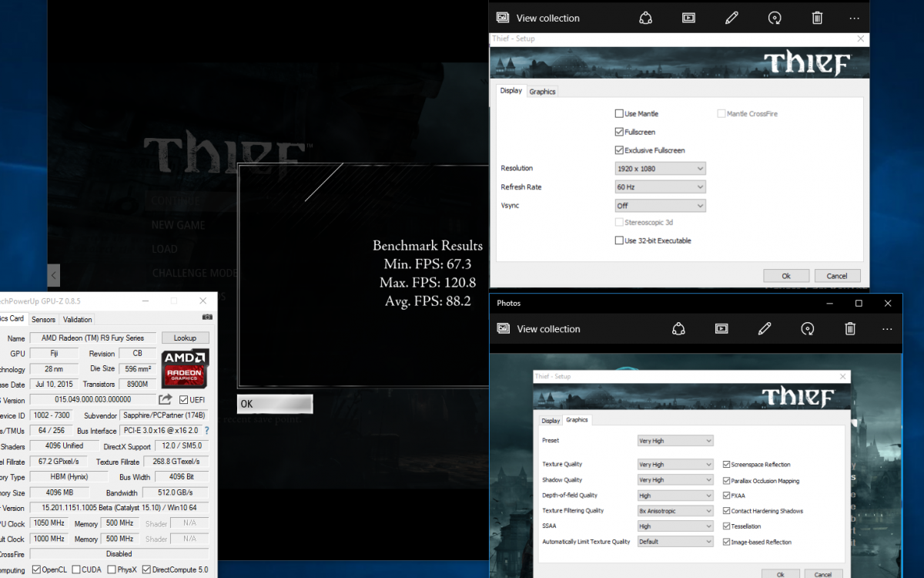Click the Bus Interface question mark icon
This screenshot has width=924, height=578.
[206, 431]
